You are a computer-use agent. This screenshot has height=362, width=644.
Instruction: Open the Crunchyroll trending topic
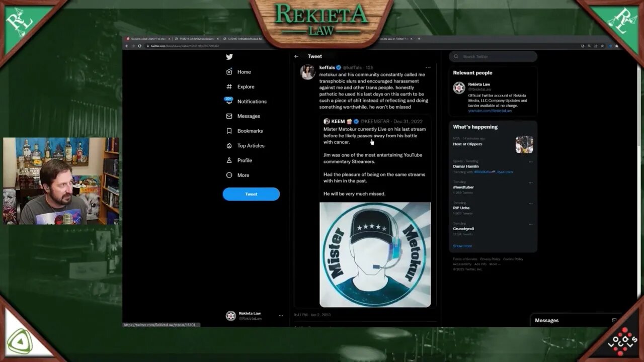point(463,229)
